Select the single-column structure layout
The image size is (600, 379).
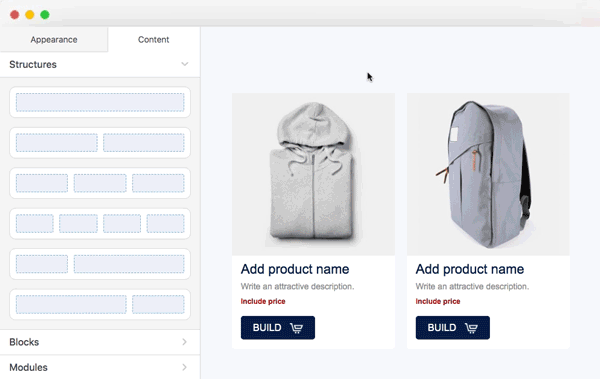(x=100, y=102)
